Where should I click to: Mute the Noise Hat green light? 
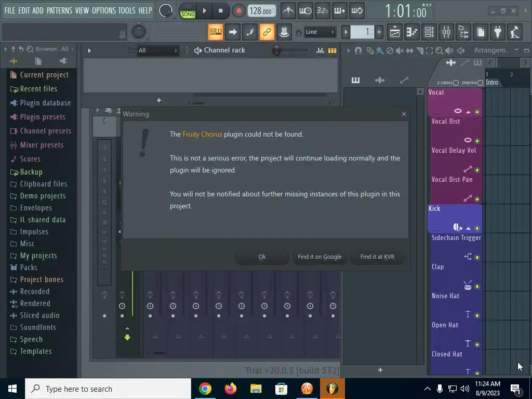[x=477, y=315]
